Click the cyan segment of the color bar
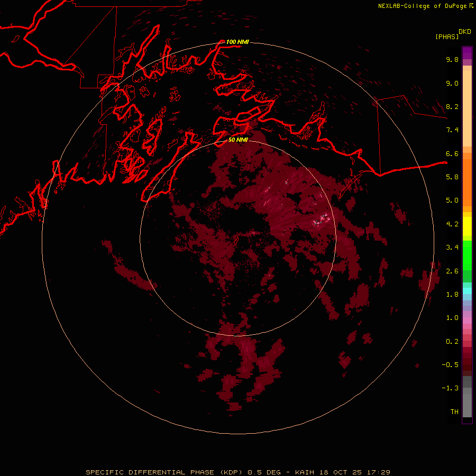The image size is (476, 476). (467, 291)
